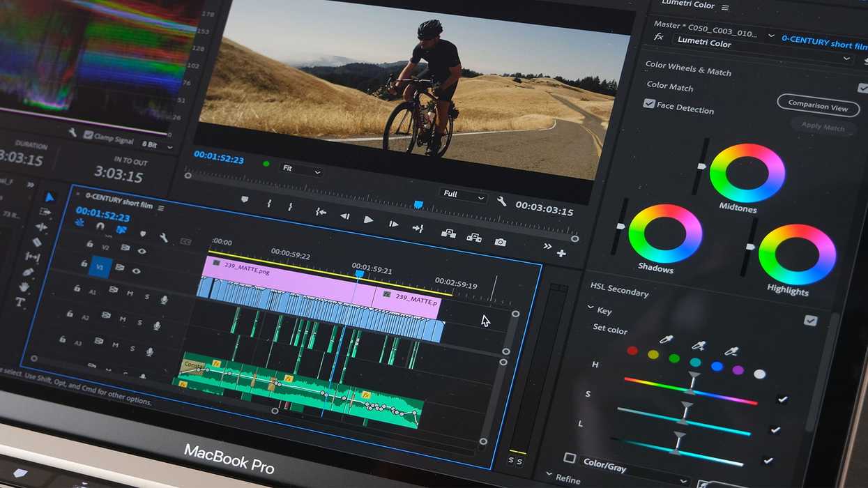The image size is (868, 488).
Task: Open Master clip dropdown arrow
Action: [x=771, y=36]
